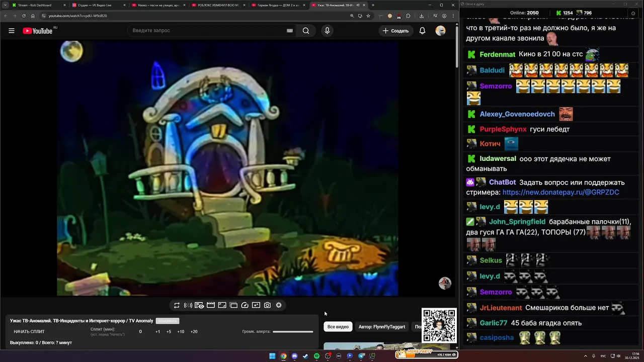
Task: Open the browser extensions puzzle icon
Action: [x=408, y=16]
